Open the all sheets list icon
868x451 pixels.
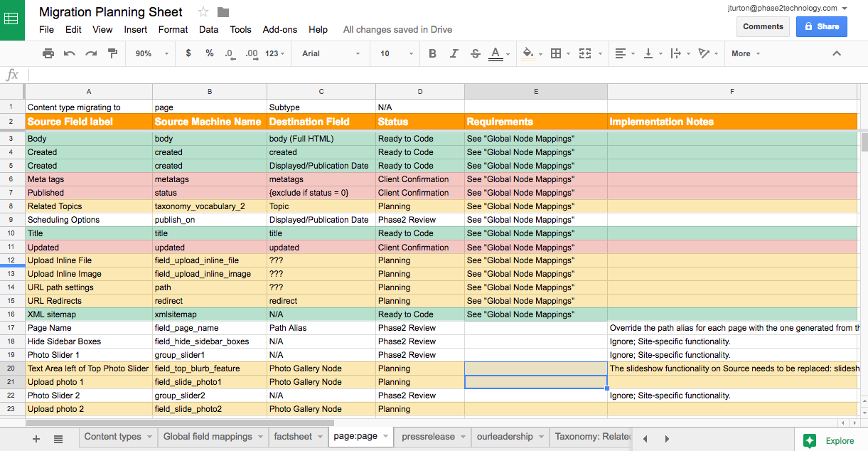[58, 439]
